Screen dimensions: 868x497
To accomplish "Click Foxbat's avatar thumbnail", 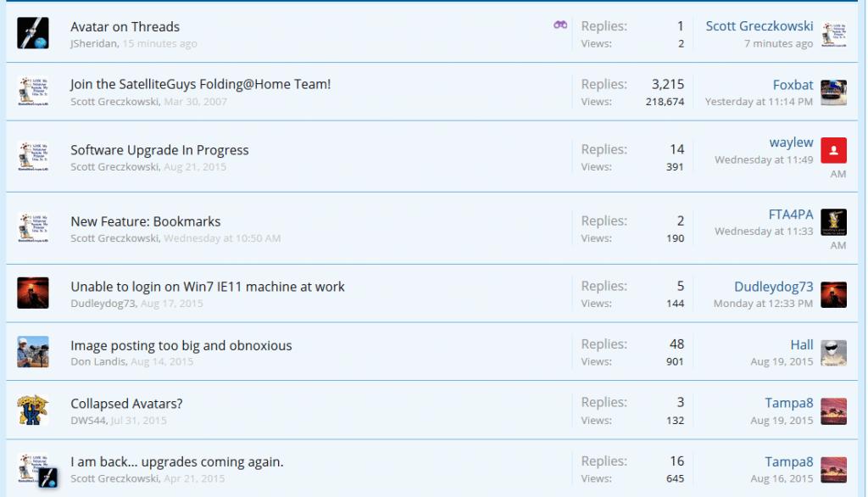I will [833, 92].
